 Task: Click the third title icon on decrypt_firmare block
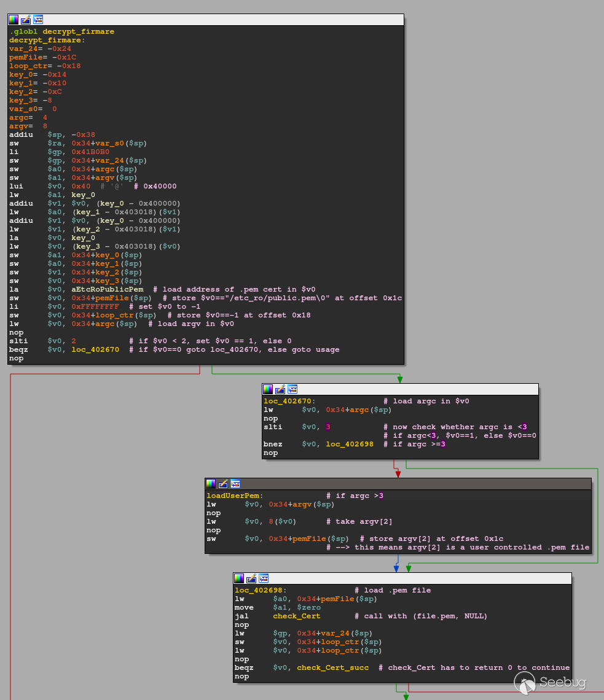pos(38,20)
